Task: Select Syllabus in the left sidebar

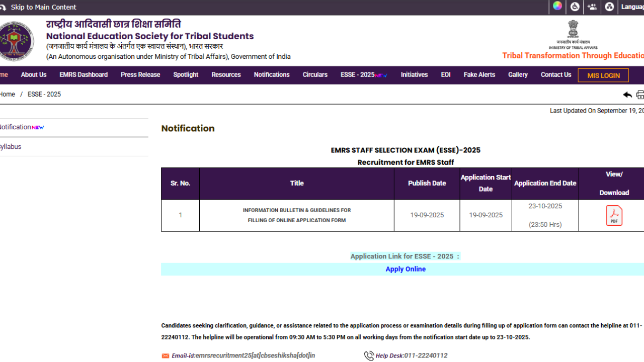Action: pos(11,147)
